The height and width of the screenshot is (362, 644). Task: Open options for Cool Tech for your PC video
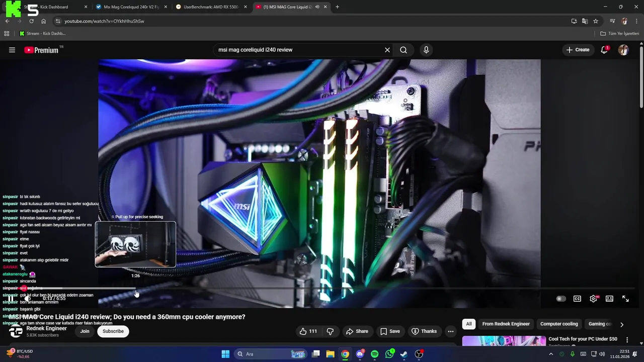(x=627, y=340)
